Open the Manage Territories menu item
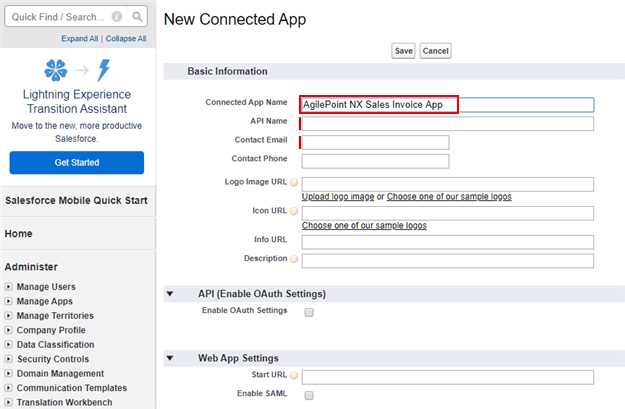The width and height of the screenshot is (625, 409). tap(55, 316)
